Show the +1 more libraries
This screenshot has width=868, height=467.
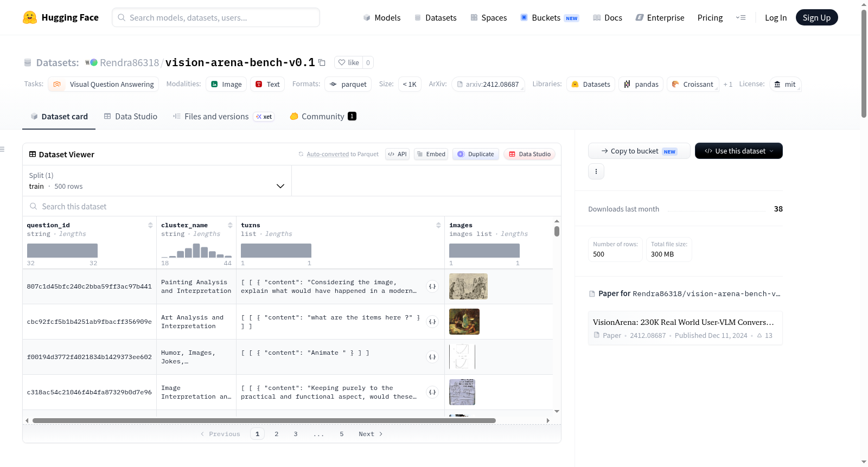point(727,84)
